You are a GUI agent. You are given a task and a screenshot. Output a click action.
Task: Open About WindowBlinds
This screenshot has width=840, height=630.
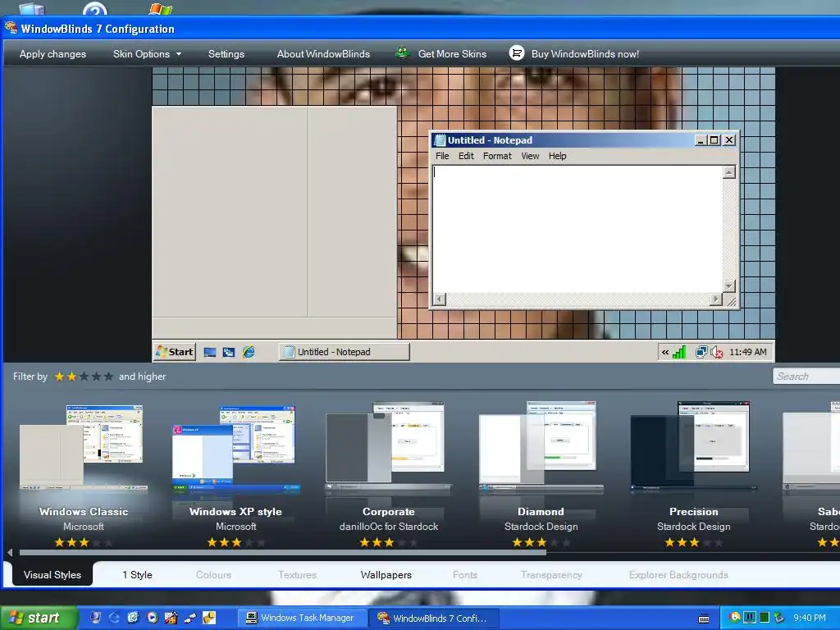pos(323,54)
